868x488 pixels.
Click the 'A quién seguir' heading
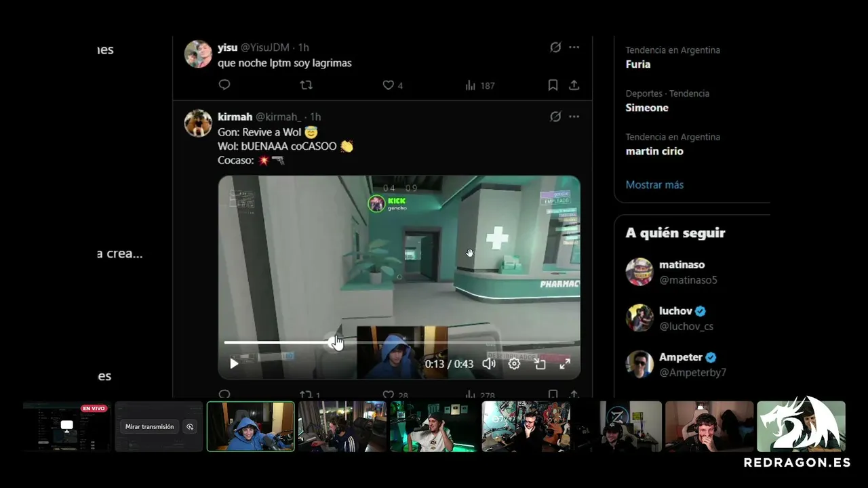coord(675,233)
